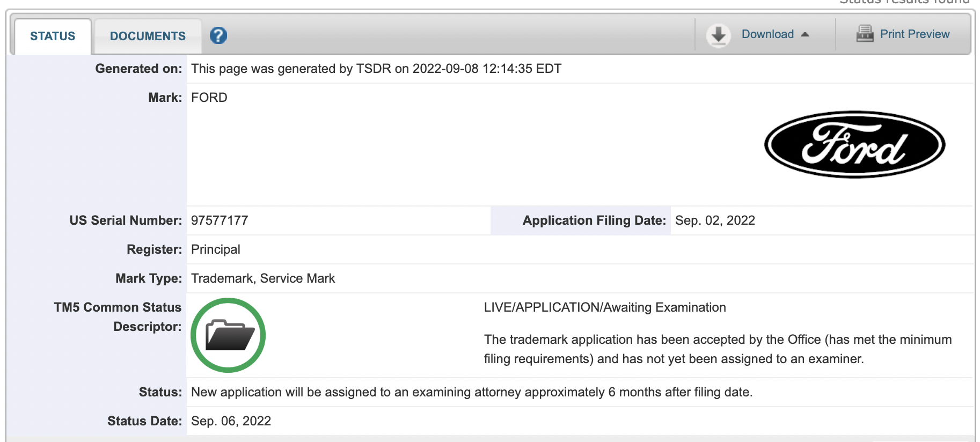Click the Trademark, Service Mark text
The width and height of the screenshot is (980, 442).
pos(263,278)
